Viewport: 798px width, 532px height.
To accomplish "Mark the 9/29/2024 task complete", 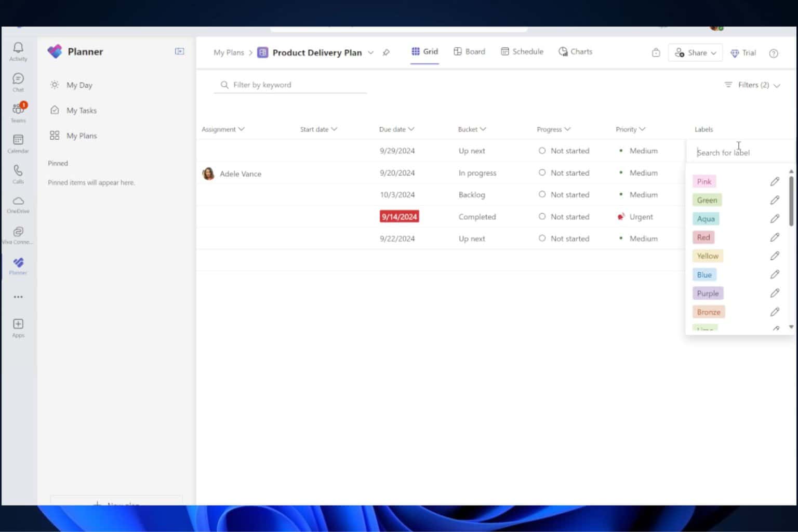I will tap(542, 151).
